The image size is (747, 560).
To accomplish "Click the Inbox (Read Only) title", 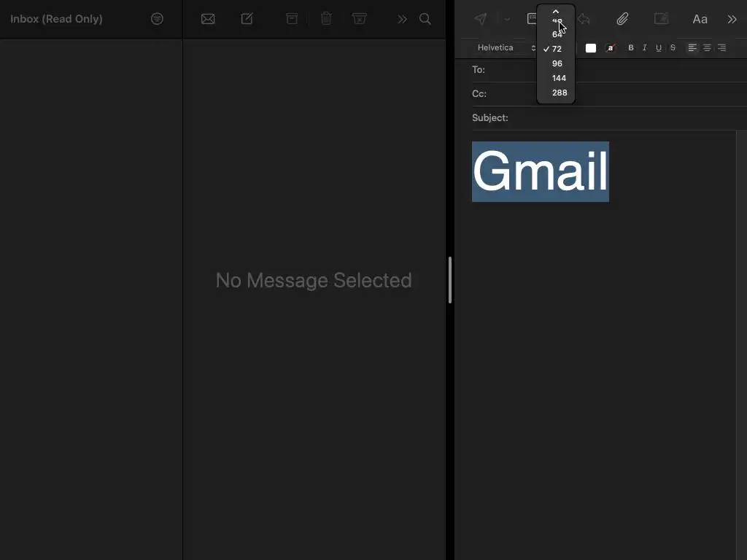I will coord(56,19).
